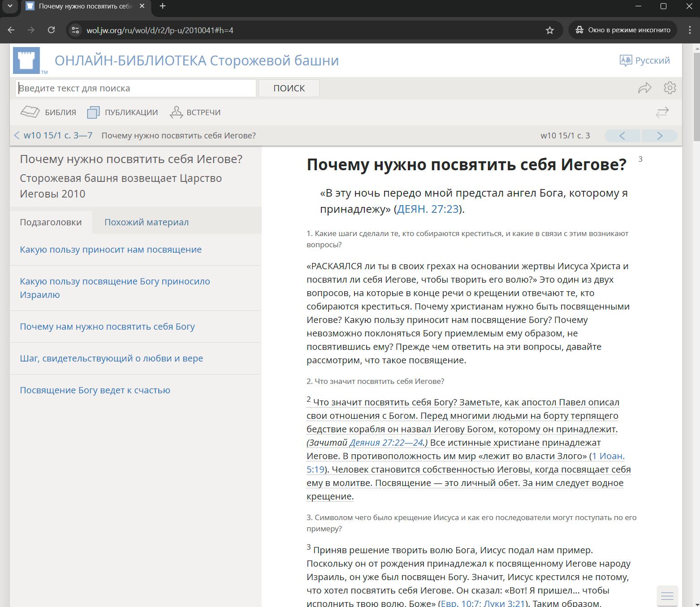Image resolution: width=700 pixels, height=607 pixels.
Task: Click the page reference w10 15/1 с. 3
Action: pyautogui.click(x=565, y=135)
